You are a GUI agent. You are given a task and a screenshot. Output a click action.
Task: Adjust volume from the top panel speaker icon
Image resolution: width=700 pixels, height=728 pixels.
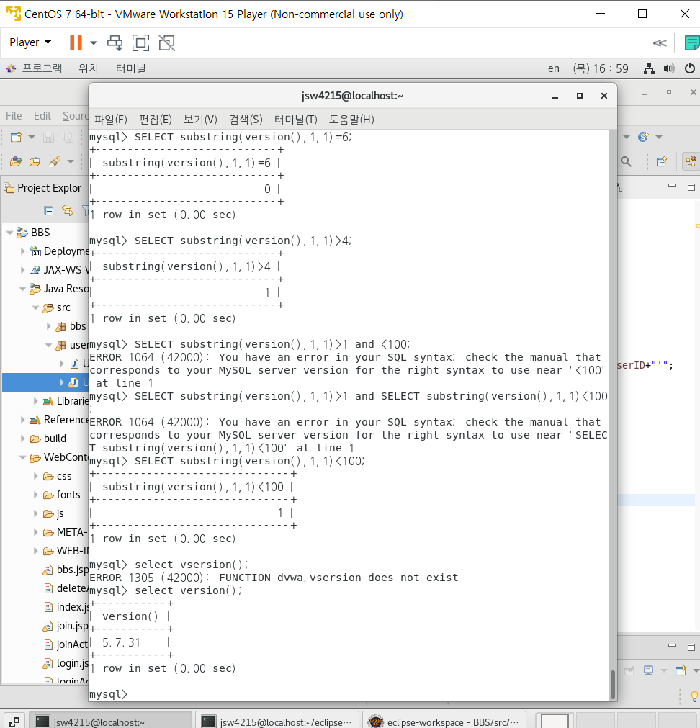(x=669, y=68)
